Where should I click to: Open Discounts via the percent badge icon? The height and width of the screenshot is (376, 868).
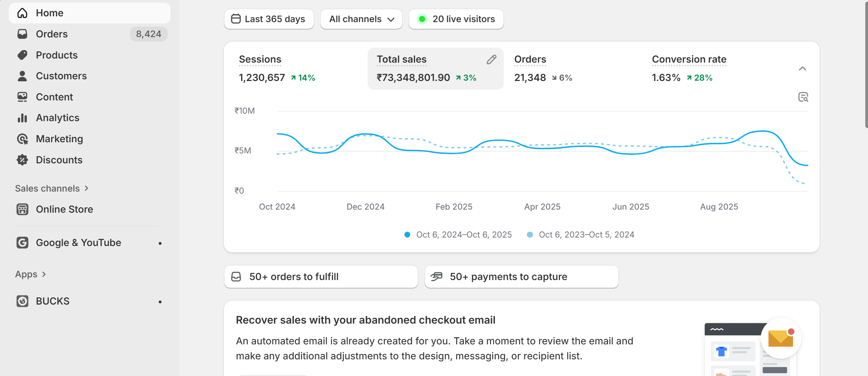[x=22, y=160]
